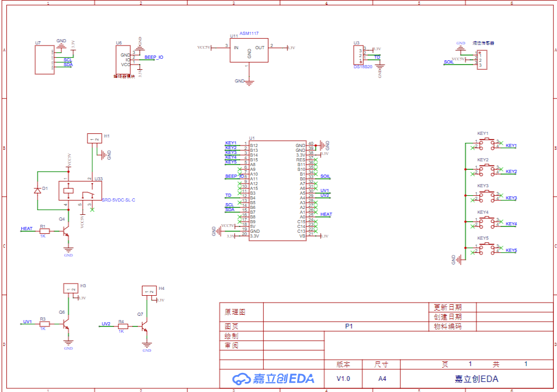This screenshot has width=557, height=392.
Task: Click the SCL net label beside U7
Action: 67,60
